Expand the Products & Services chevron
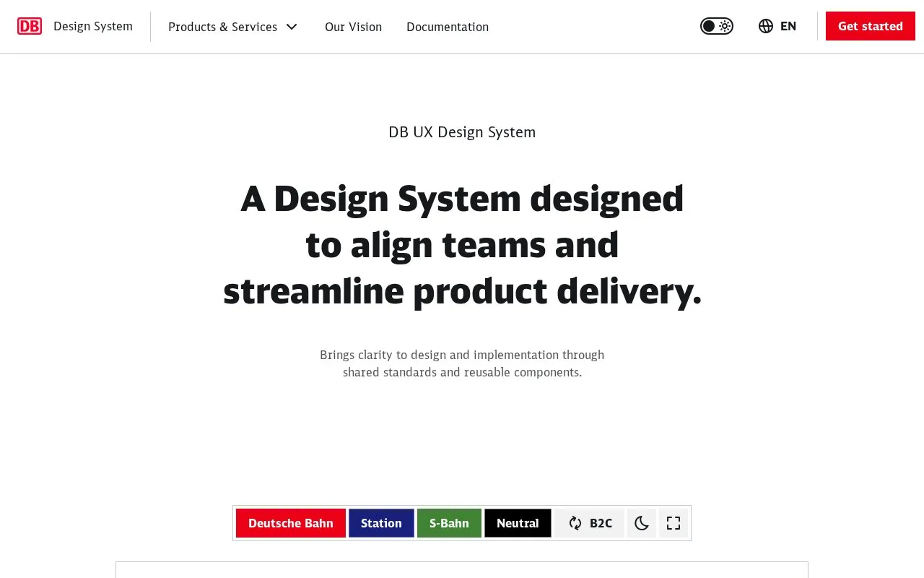Viewport: 924px width, 578px height. click(292, 27)
